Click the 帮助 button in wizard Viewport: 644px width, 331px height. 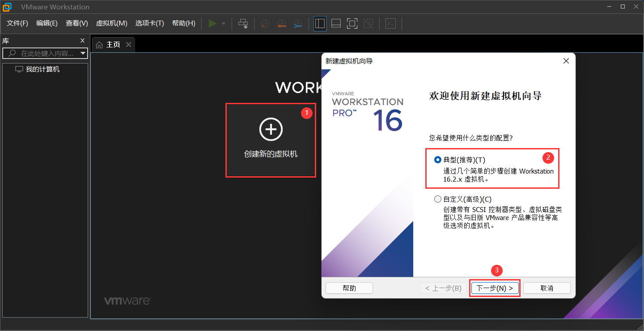click(349, 288)
